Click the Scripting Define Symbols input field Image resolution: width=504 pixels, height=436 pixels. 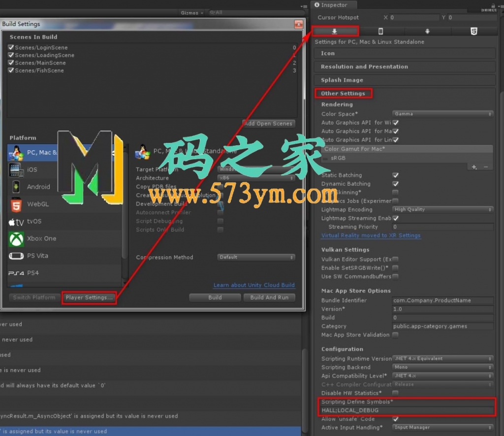click(407, 410)
